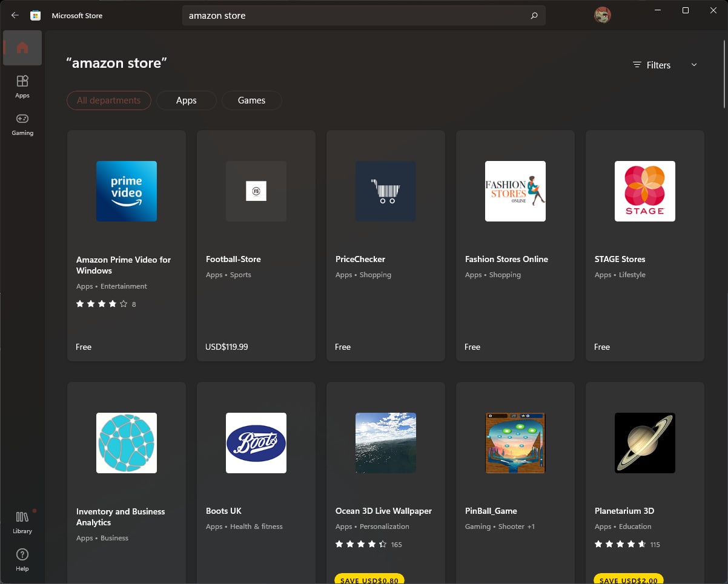Screen dimensions: 728x584
Task: Open the Fashion Stores Online title
Action: (x=506, y=259)
